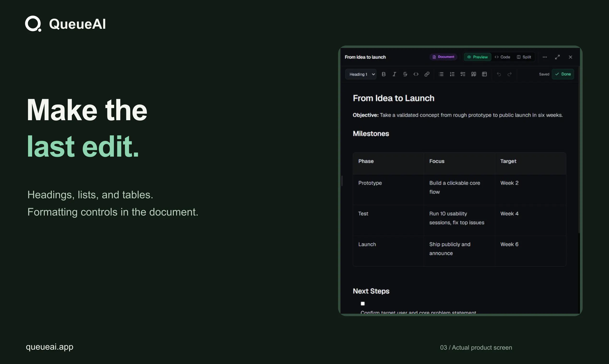The image size is (609, 364).
Task: Select the Phase column header
Action: (388, 163)
